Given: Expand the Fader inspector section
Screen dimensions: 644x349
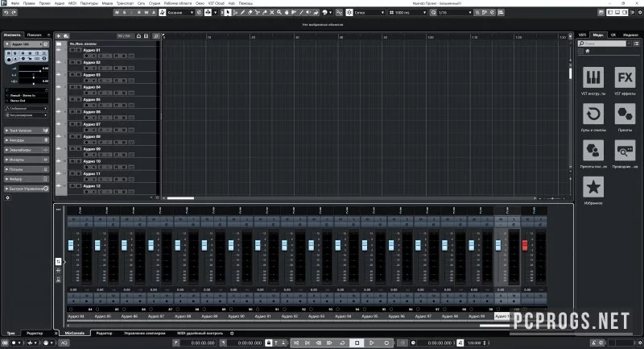Looking at the screenshot, I should 27,179.
